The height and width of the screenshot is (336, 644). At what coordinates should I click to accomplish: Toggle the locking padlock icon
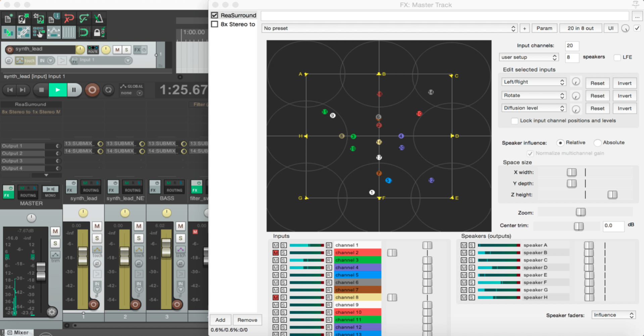[99, 32]
